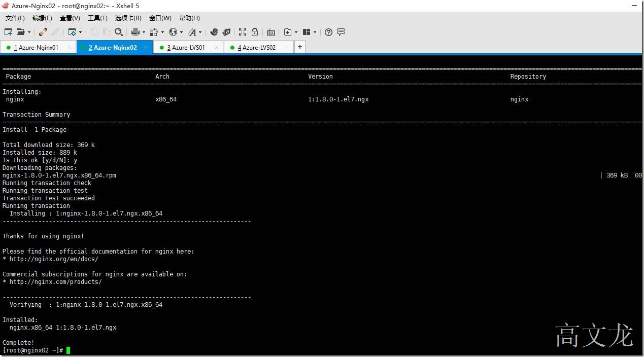Viewport: 644px width, 357px height.
Task: Click the Xshell app icon in title bar
Action: click(5, 6)
